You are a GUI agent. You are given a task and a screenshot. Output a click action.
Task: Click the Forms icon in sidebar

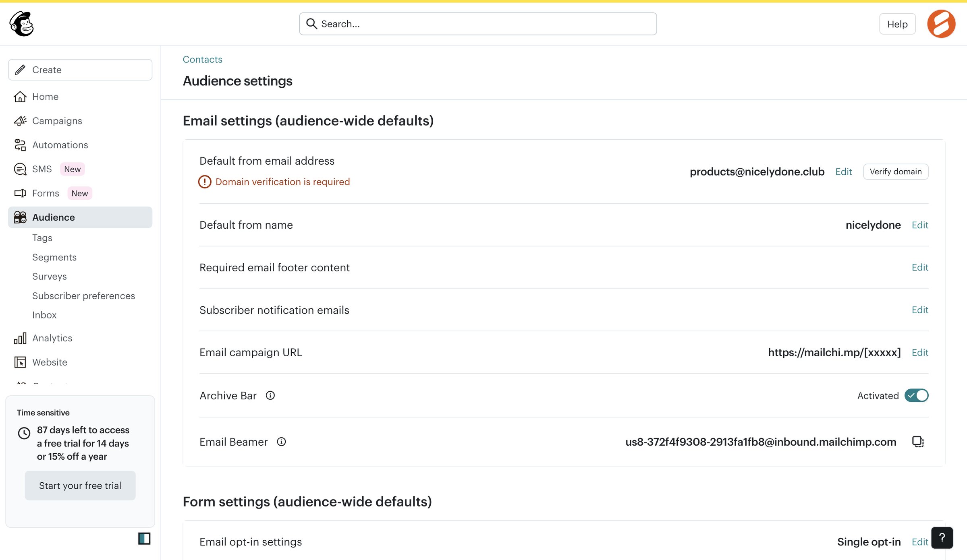coord(20,193)
